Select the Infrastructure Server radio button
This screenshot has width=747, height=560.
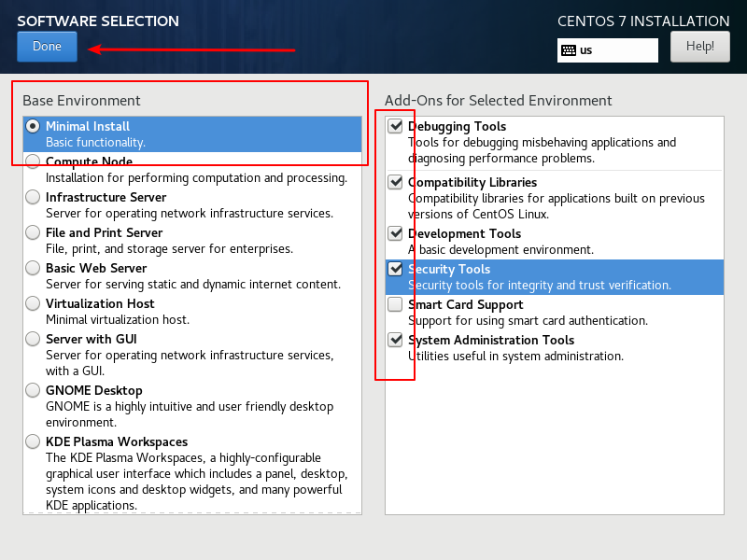point(33,197)
